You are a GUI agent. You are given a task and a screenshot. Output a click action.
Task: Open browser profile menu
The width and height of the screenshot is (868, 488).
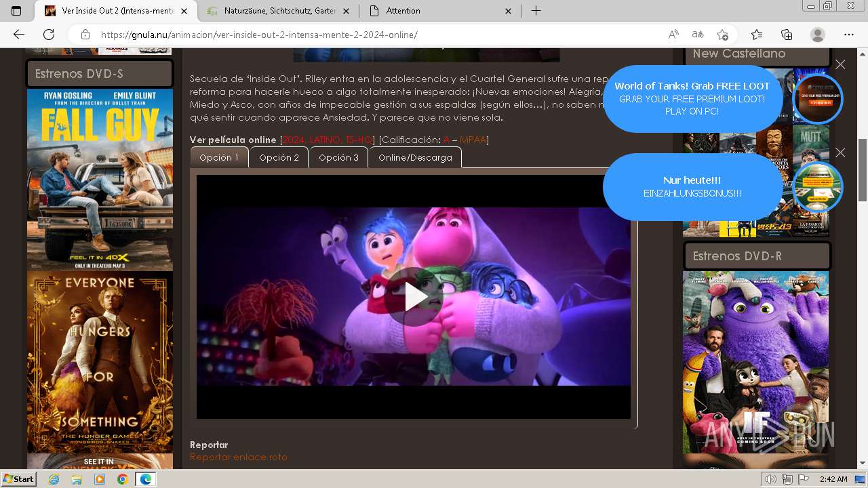pyautogui.click(x=818, y=35)
